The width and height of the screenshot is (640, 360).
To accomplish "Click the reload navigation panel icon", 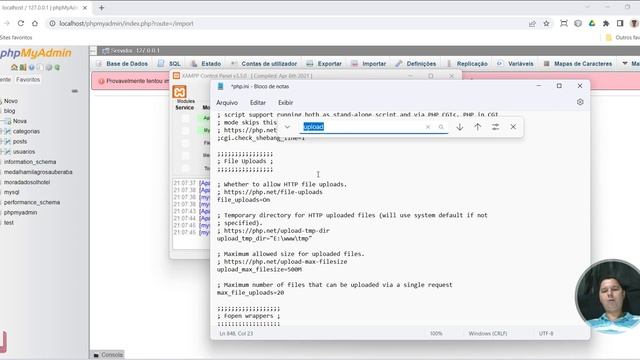I will pos(57,67).
